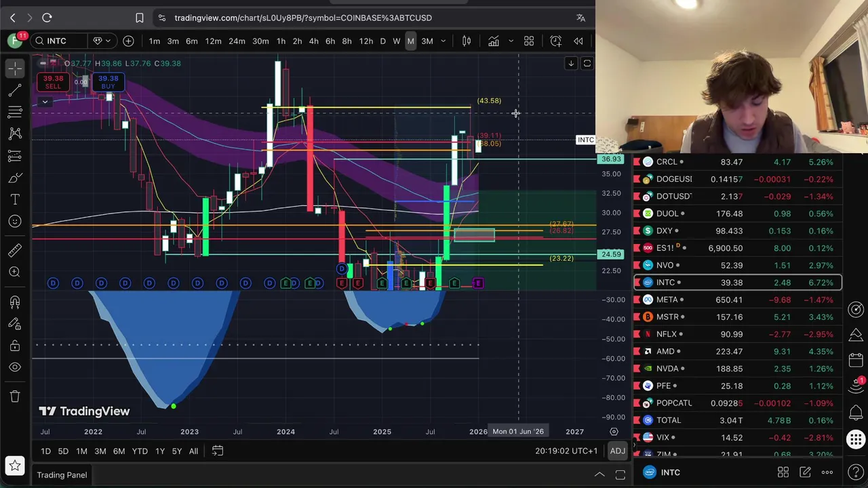
Task: Activate the zoom in tool
Action: point(15,272)
